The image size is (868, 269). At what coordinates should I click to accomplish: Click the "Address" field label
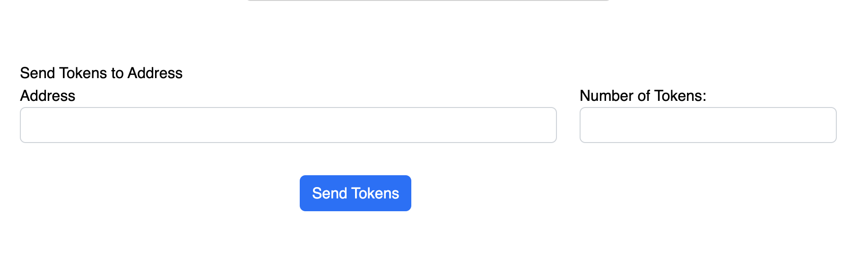(x=48, y=96)
